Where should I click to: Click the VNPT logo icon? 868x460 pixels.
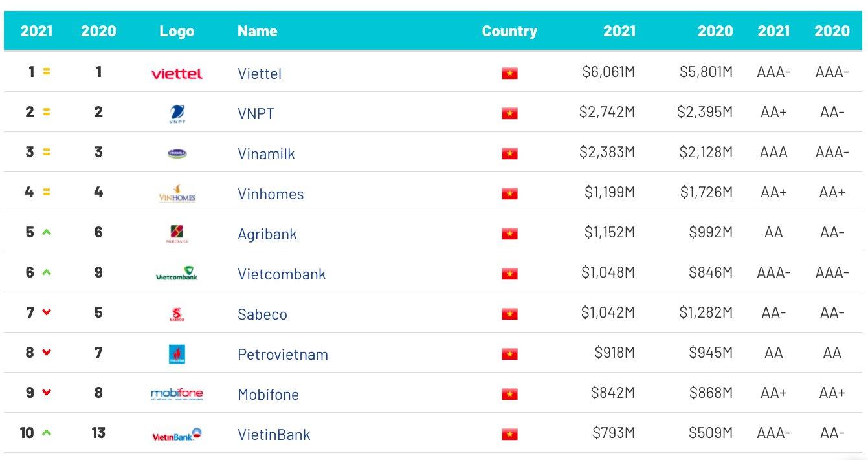tap(177, 114)
